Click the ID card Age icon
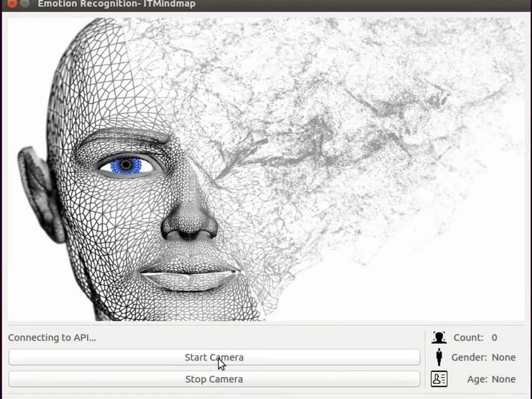 point(439,379)
